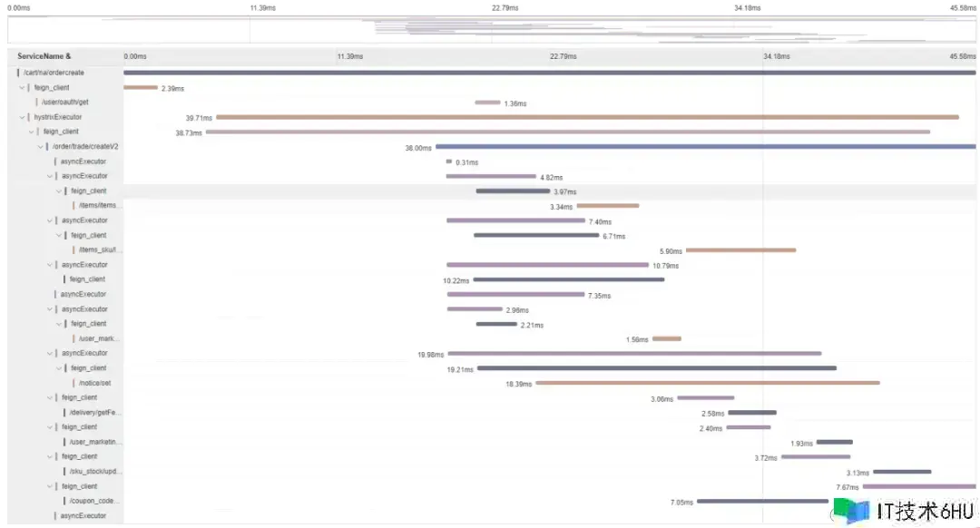Collapse feign_client parent of /delivery/getFe...

(50, 397)
